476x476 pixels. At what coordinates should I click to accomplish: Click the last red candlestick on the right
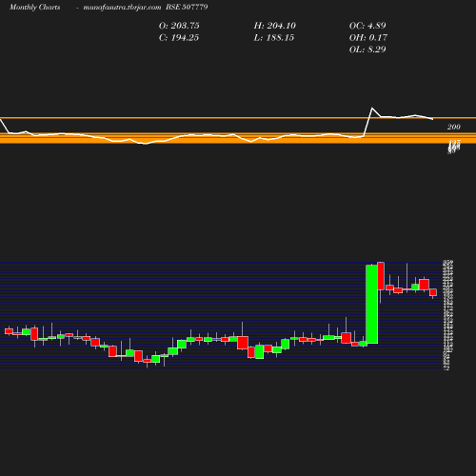click(x=433, y=292)
